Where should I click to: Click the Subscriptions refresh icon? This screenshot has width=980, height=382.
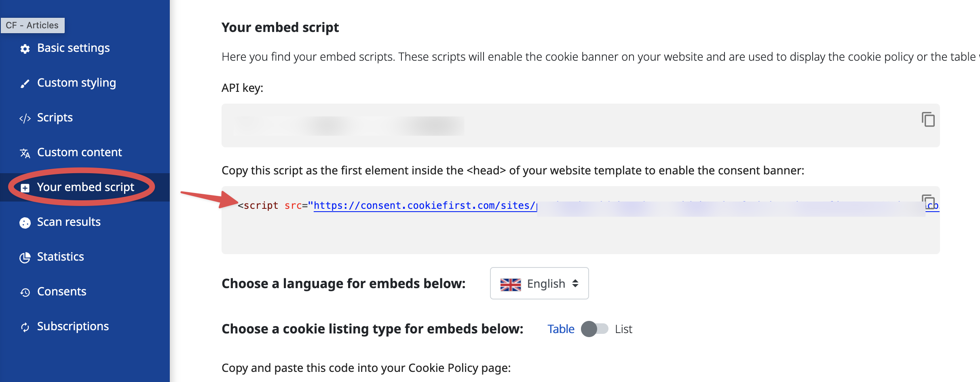pos(25,327)
